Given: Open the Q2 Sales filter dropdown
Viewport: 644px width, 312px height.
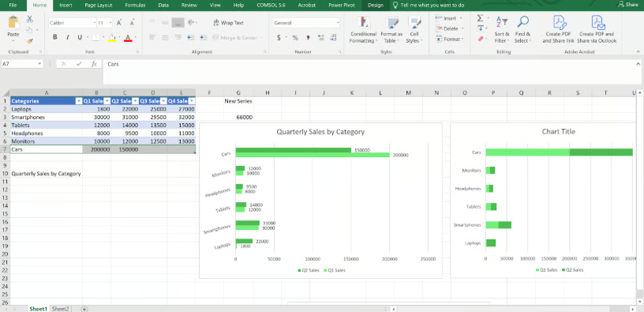Looking at the screenshot, I should [x=135, y=101].
